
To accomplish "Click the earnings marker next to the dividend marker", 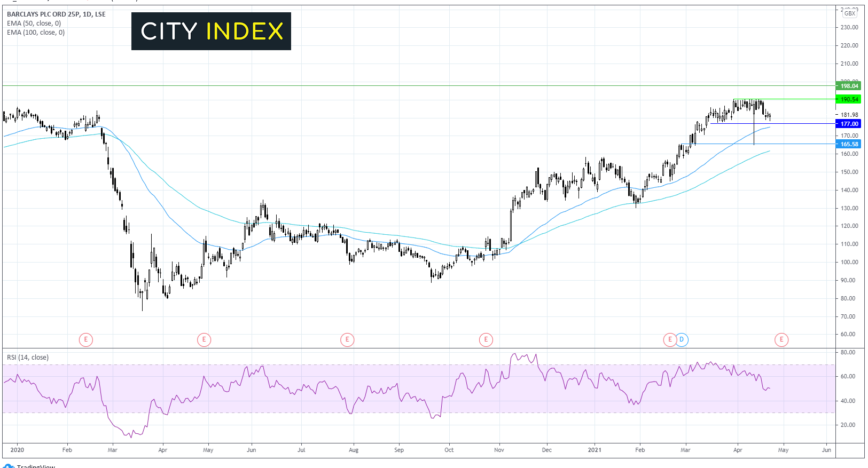I will coord(670,339).
